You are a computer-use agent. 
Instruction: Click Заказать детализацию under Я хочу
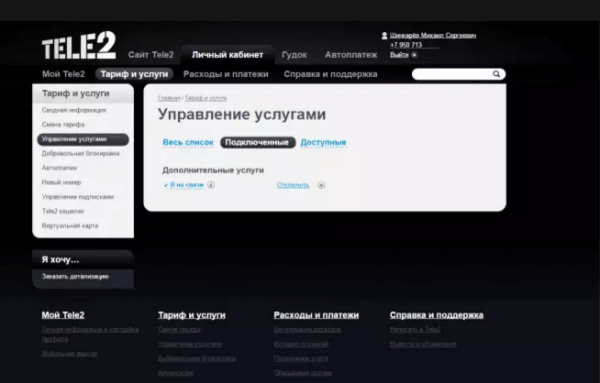pyautogui.click(x=75, y=276)
